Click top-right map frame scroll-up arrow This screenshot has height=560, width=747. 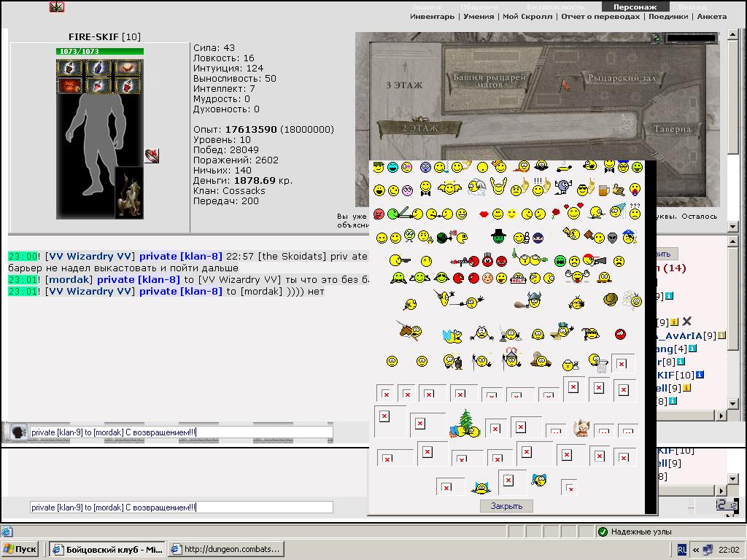point(732,35)
